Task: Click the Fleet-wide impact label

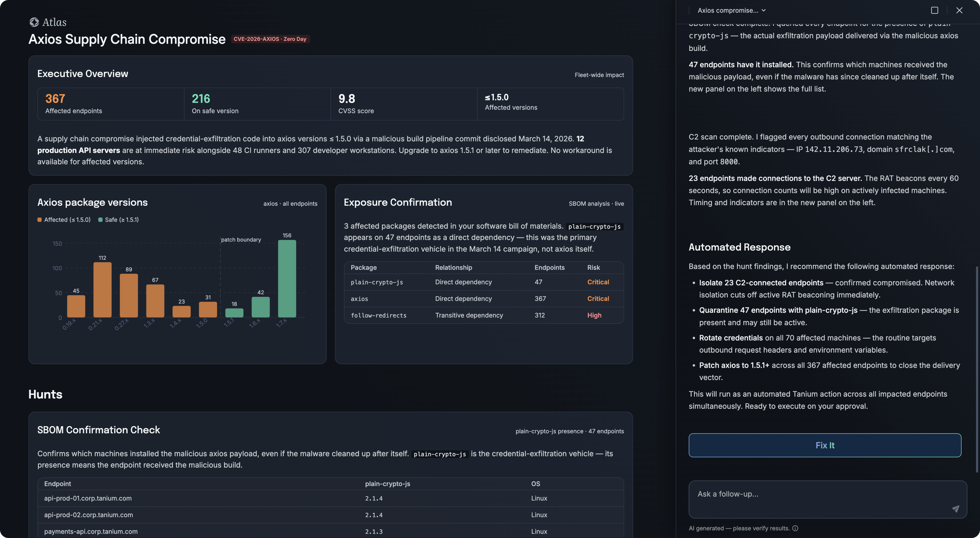Action: [x=599, y=75]
